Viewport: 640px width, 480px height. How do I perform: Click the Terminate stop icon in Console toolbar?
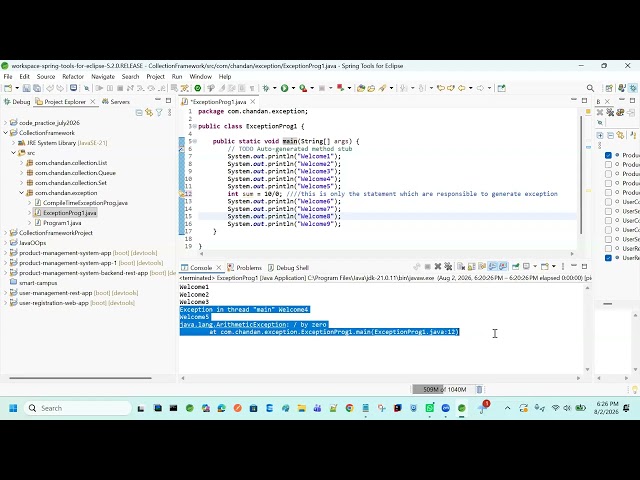427,267
